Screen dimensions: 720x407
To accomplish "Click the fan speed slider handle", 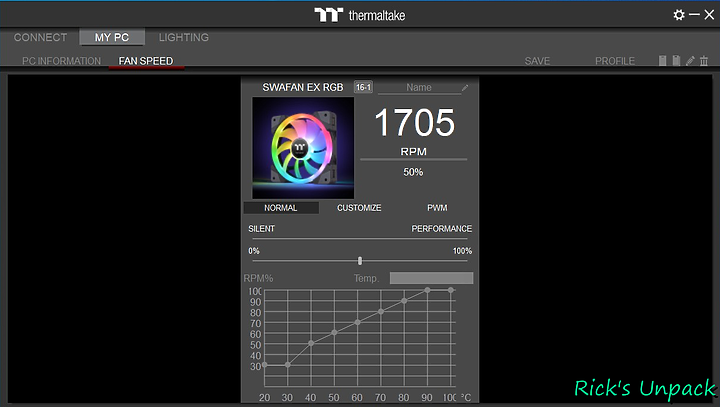I will point(360,261).
